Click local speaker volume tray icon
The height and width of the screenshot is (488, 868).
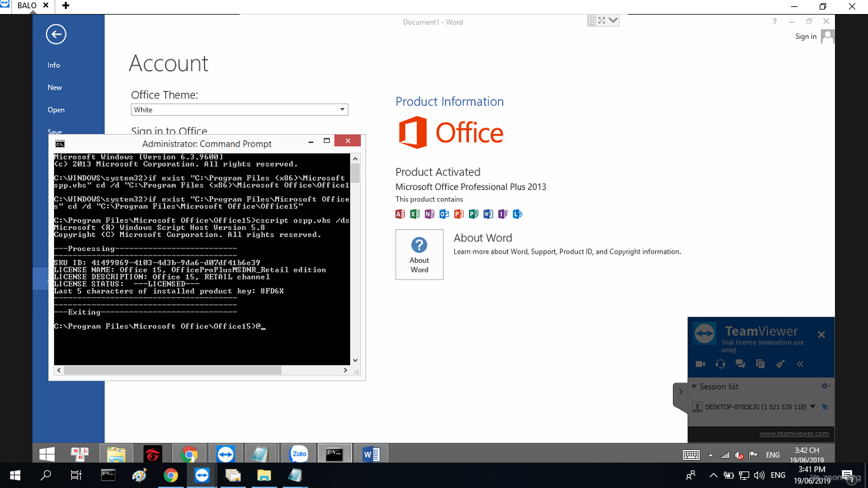tap(759, 475)
